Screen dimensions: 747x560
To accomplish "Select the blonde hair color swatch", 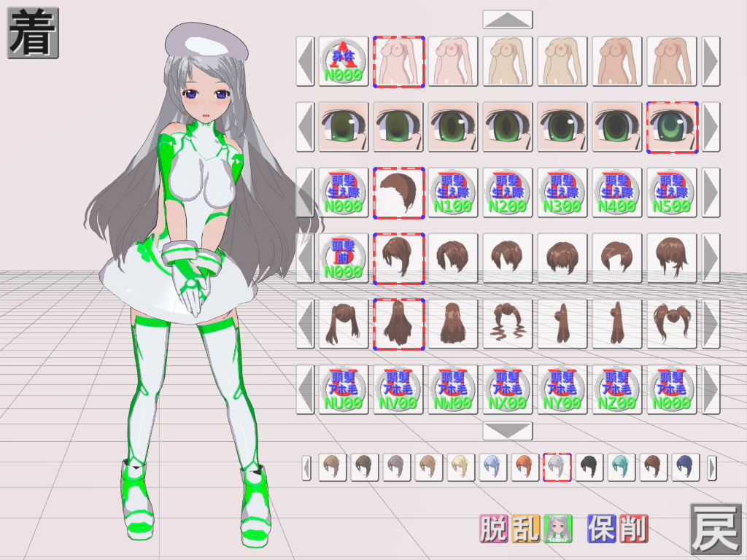I will pos(461,467).
